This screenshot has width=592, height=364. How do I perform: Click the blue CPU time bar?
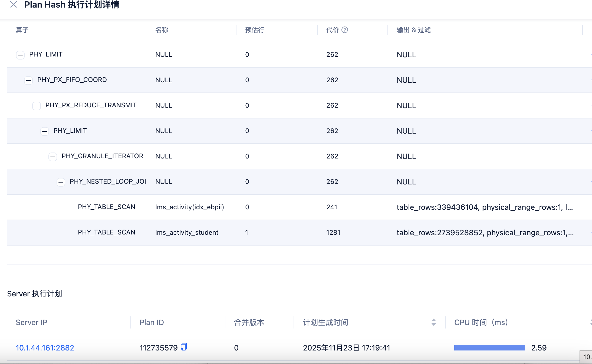(489, 348)
